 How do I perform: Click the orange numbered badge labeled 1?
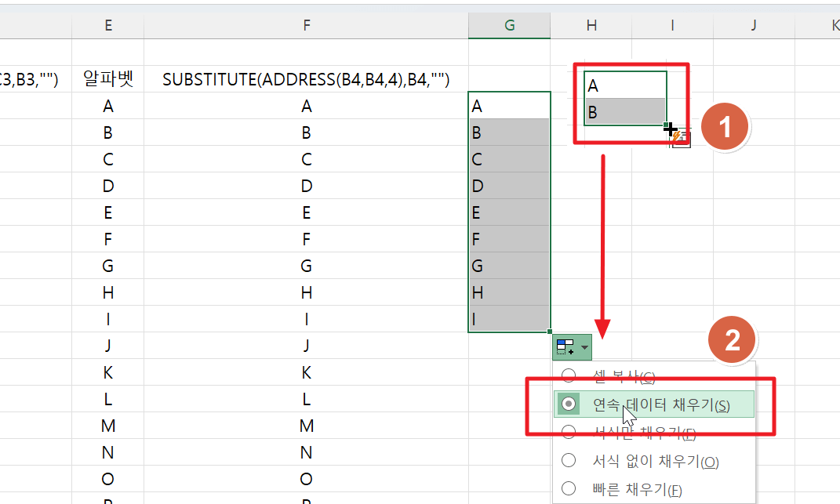point(725,126)
